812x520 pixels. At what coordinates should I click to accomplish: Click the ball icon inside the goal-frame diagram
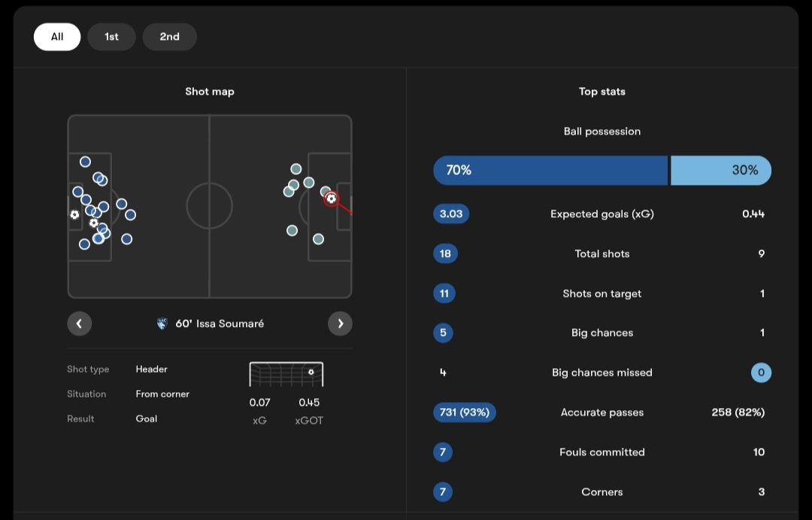click(311, 372)
